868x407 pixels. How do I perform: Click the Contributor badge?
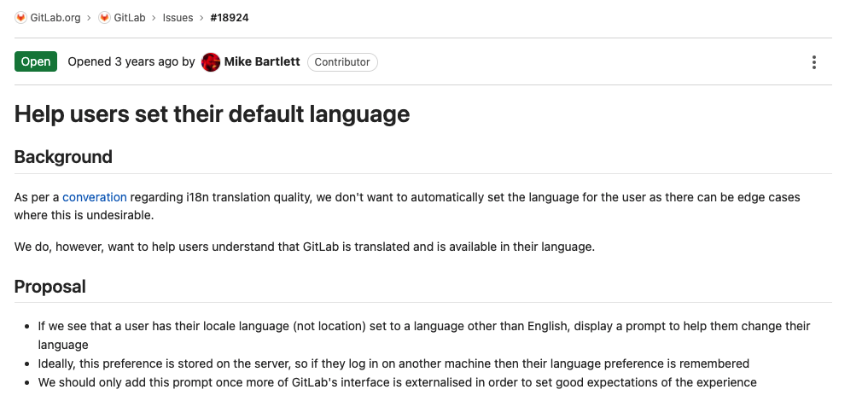point(342,62)
